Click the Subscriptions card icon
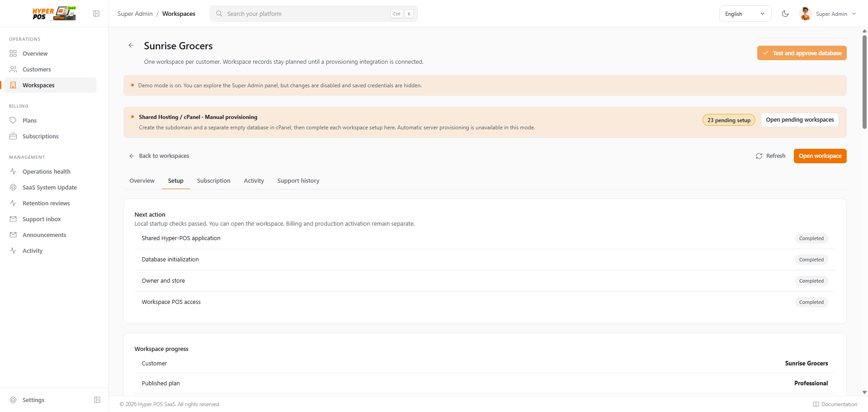Image resolution: width=868 pixels, height=412 pixels. [x=13, y=136]
